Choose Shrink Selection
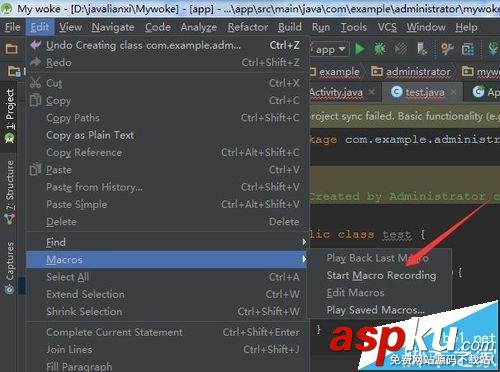The width and height of the screenshot is (500, 372). coord(166,311)
